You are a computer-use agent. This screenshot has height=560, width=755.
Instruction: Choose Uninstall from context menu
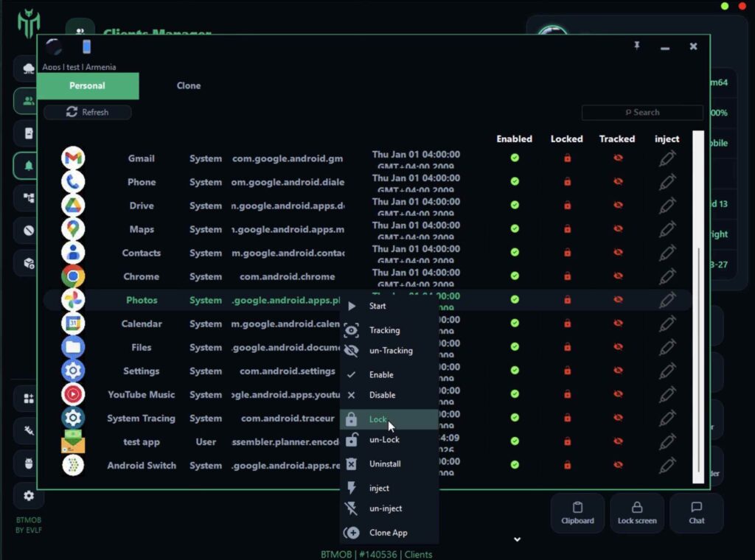(389, 463)
